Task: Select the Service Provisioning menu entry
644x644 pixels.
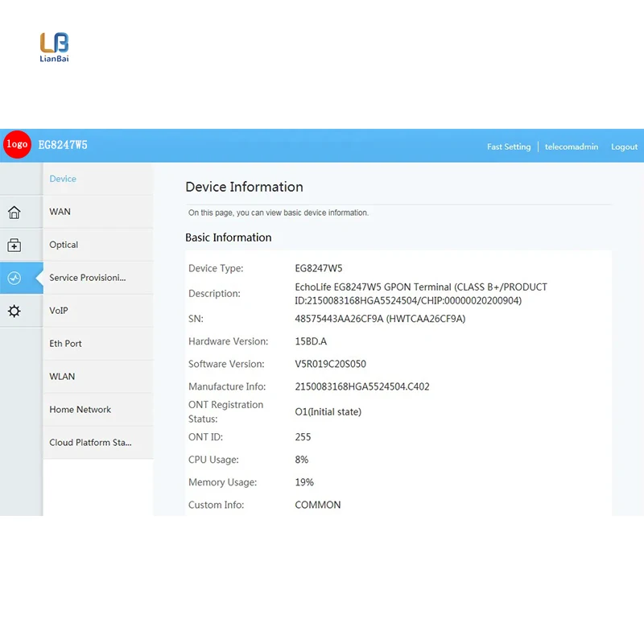Action: coord(87,278)
